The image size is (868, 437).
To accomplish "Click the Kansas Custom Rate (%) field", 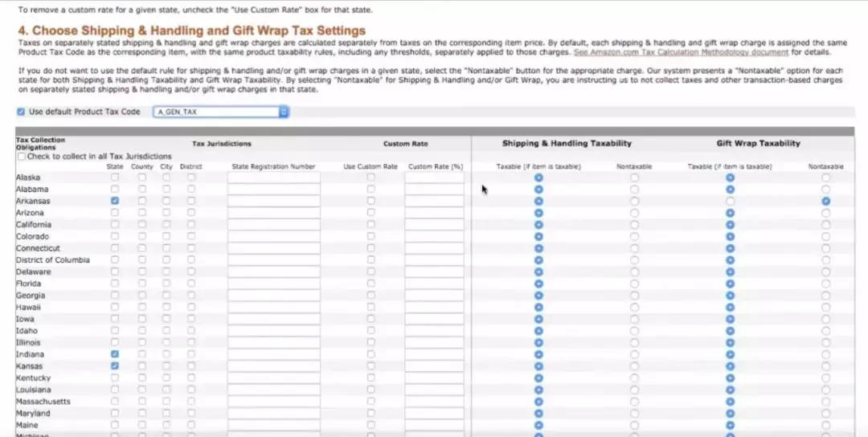I will pos(434,366).
